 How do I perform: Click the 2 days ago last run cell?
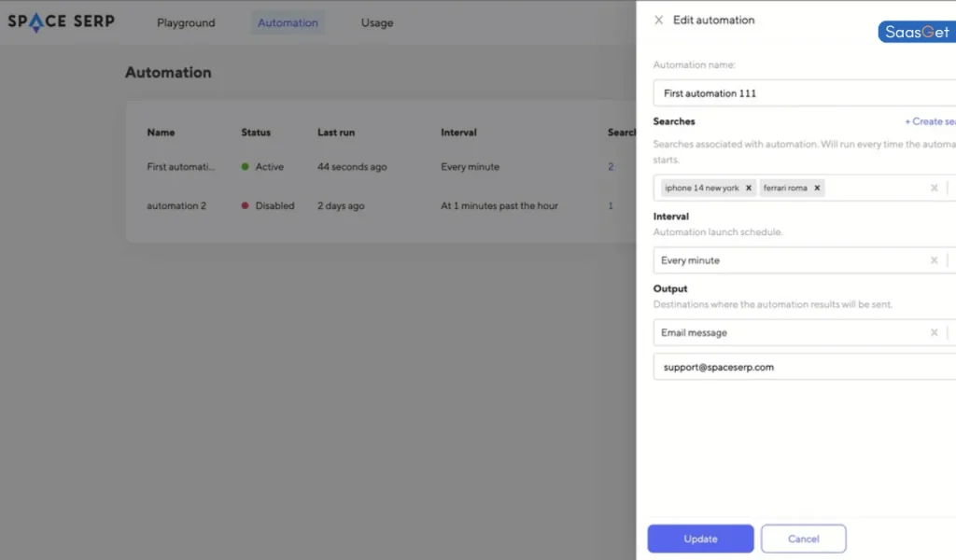click(x=341, y=205)
